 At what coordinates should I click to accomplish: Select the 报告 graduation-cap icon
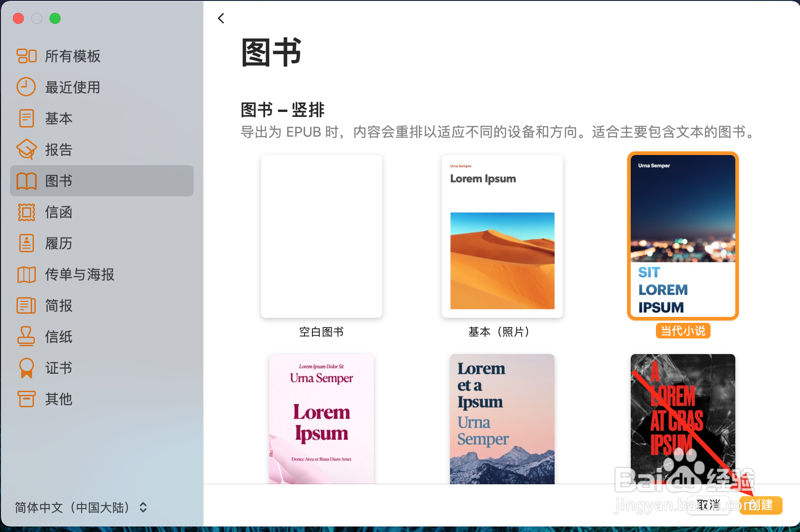pos(26,150)
